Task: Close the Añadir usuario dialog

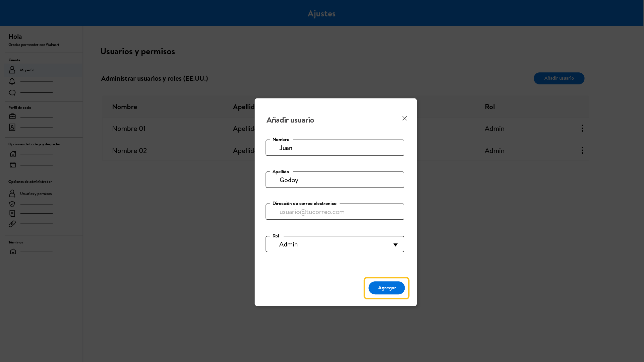Action: coord(405,118)
